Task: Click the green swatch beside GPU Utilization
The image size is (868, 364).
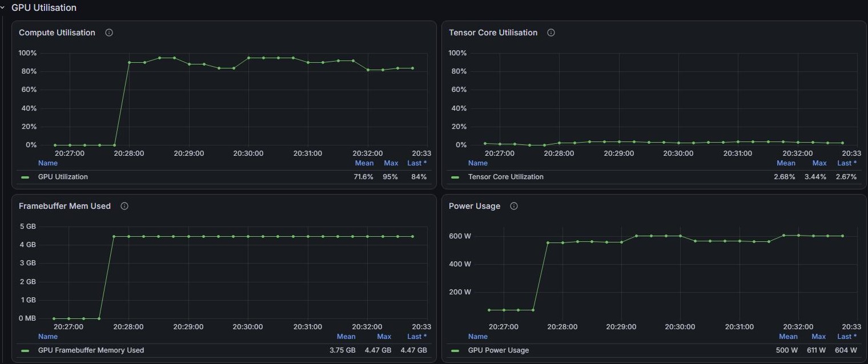Action: tap(25, 177)
